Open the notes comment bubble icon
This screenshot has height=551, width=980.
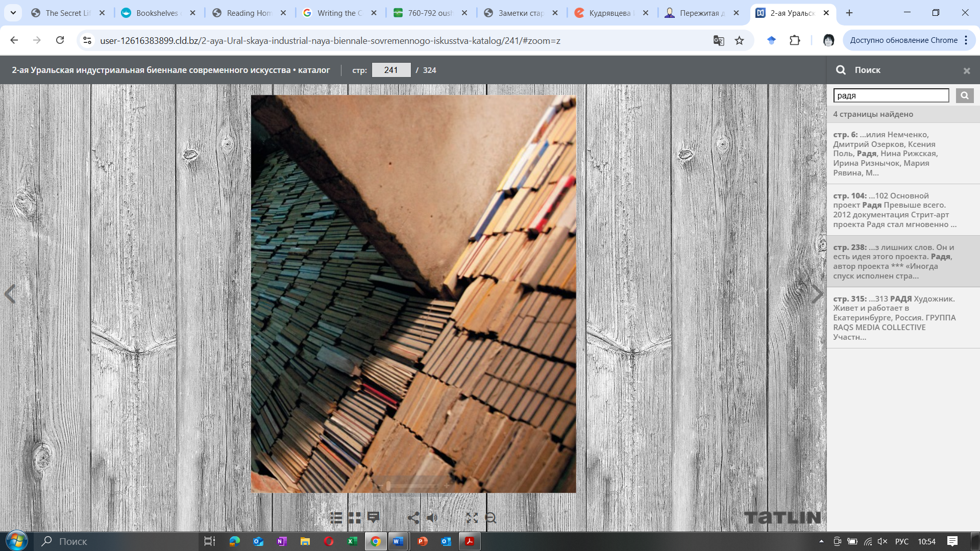(374, 517)
